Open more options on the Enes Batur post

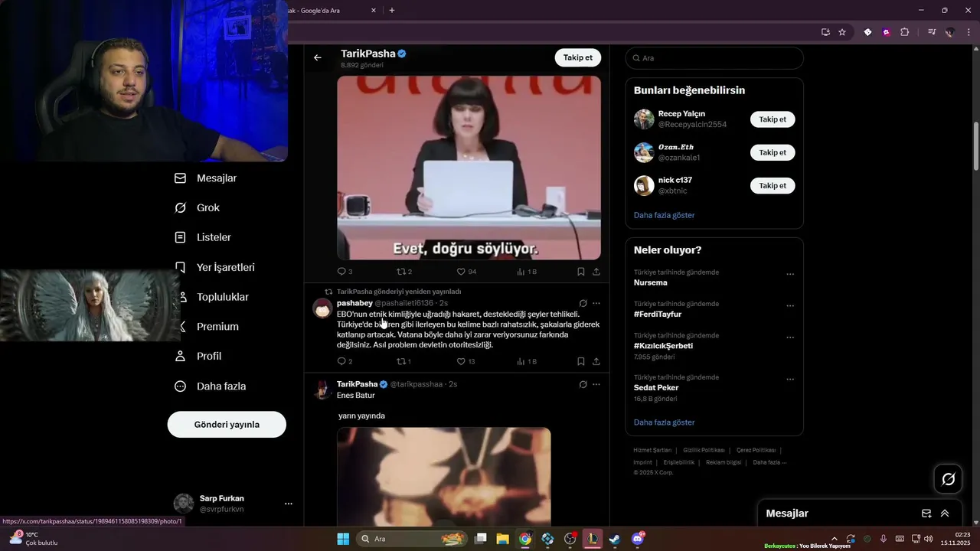click(596, 384)
